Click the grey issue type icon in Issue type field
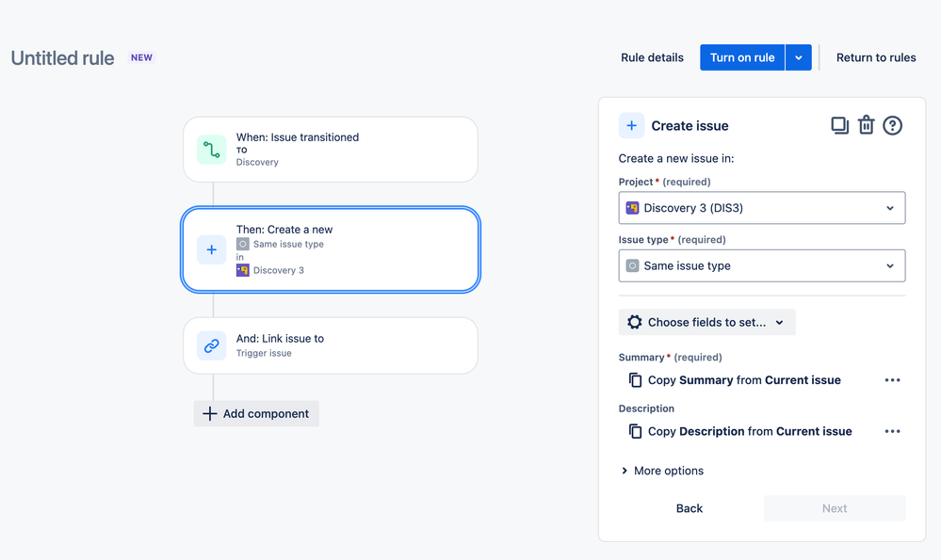The image size is (941, 560). point(632,265)
